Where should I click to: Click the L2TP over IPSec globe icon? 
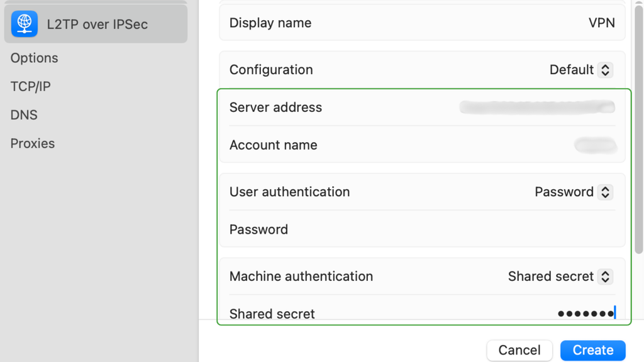(25, 24)
